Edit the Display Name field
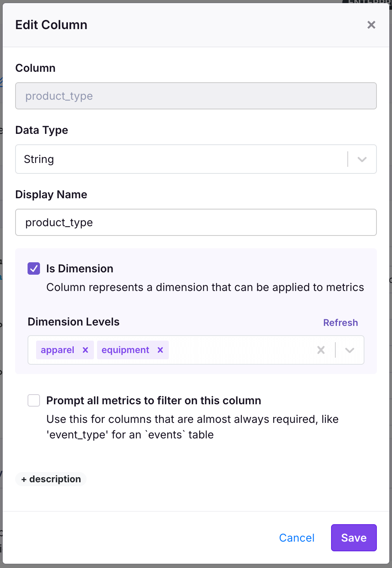This screenshot has width=392, height=568. (x=196, y=222)
